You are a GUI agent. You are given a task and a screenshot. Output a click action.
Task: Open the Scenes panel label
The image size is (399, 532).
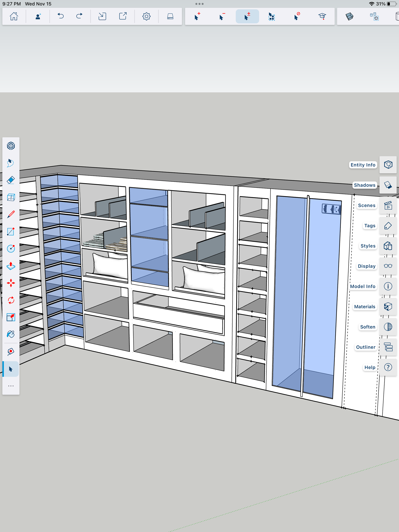coord(366,205)
